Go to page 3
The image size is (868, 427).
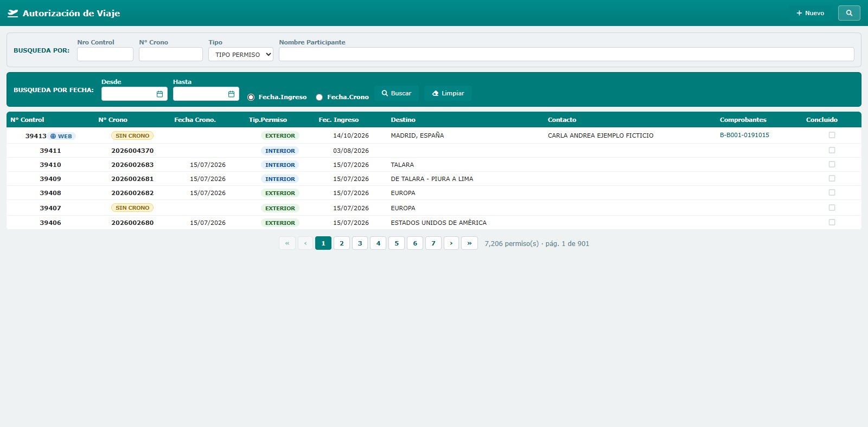tap(360, 243)
